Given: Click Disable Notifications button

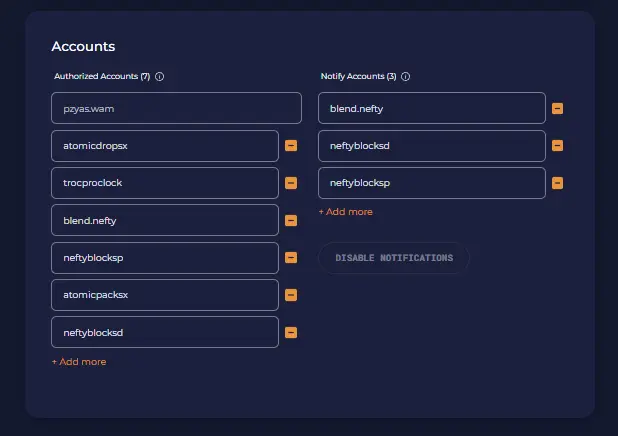Looking at the screenshot, I should pos(394,258).
